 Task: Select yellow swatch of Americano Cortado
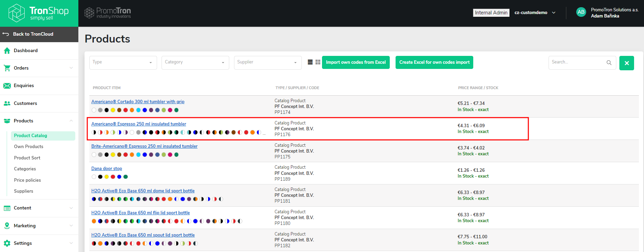(113, 110)
